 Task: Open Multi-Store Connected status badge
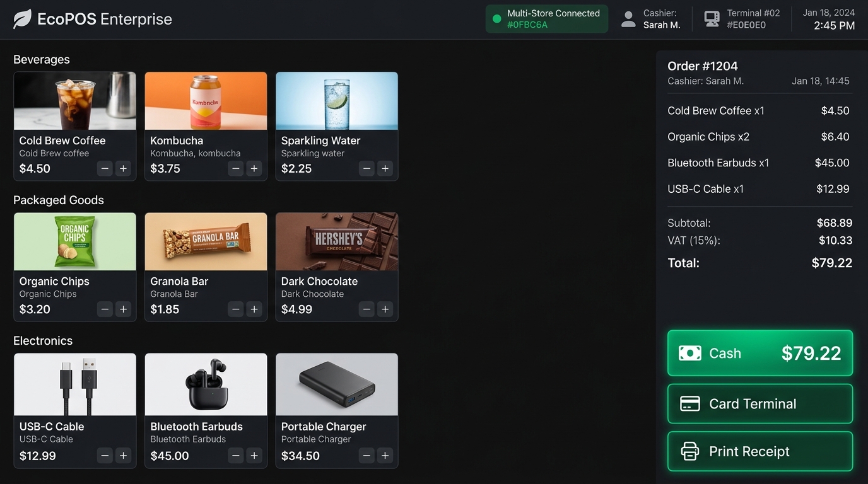(547, 19)
